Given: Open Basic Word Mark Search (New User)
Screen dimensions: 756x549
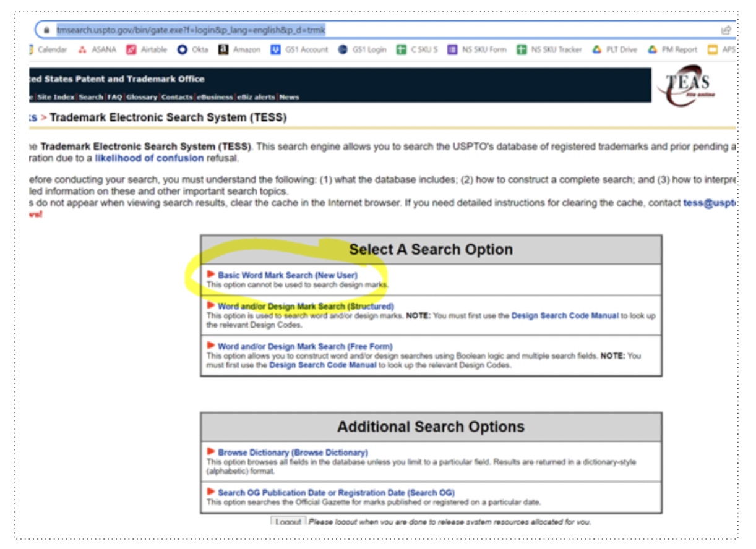Looking at the screenshot, I should (x=288, y=275).
